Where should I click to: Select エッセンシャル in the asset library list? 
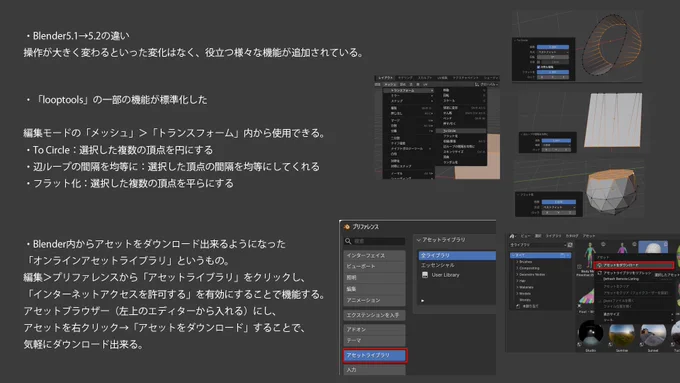pyautogui.click(x=457, y=265)
